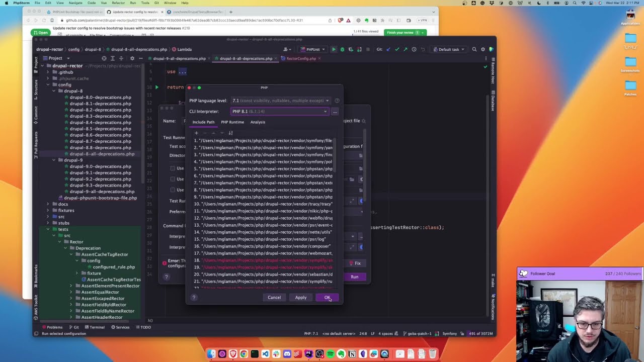Run gutter arrow next to return line
This screenshot has height=362, width=644.
click(x=156, y=87)
